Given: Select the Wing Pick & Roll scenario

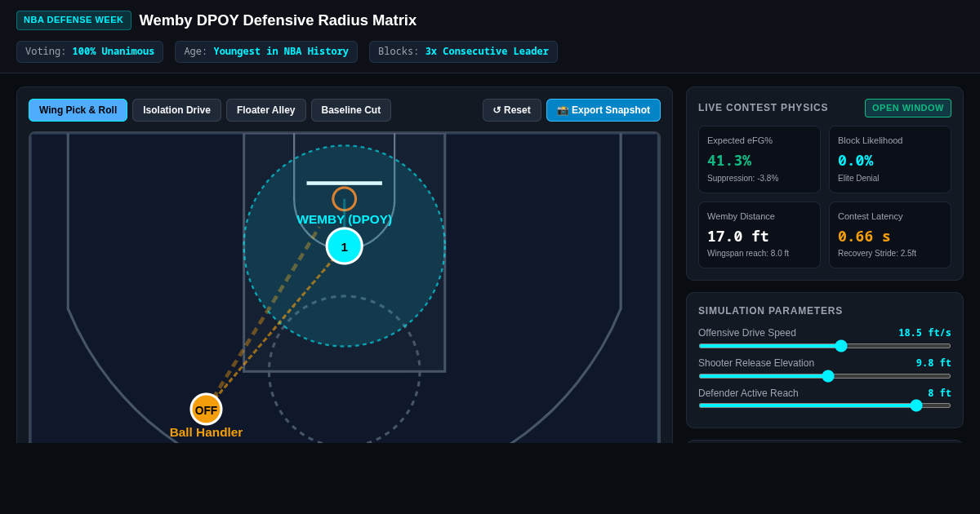Looking at the screenshot, I should (x=78, y=110).
